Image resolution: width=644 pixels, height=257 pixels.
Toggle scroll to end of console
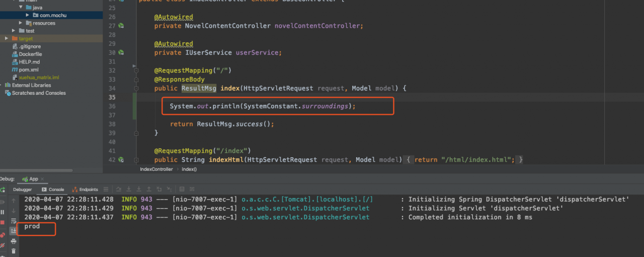tap(14, 231)
